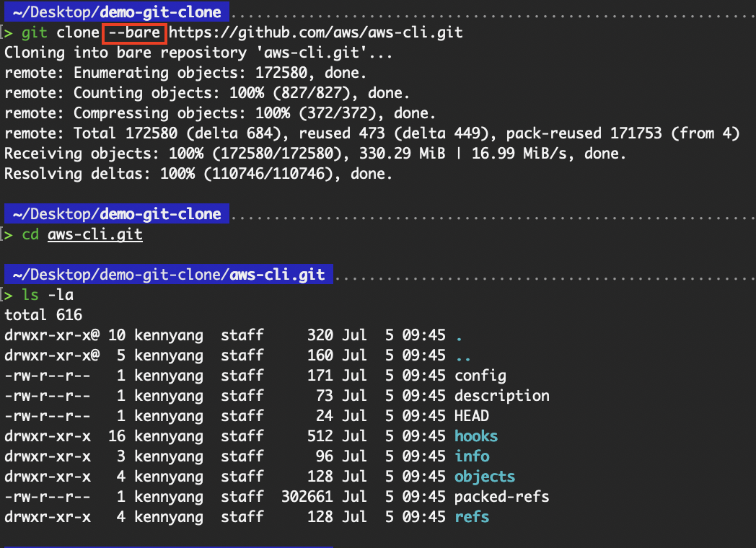Click the https://github.com/aws/aws-cli.git URL
756x548 pixels.
coord(316,32)
